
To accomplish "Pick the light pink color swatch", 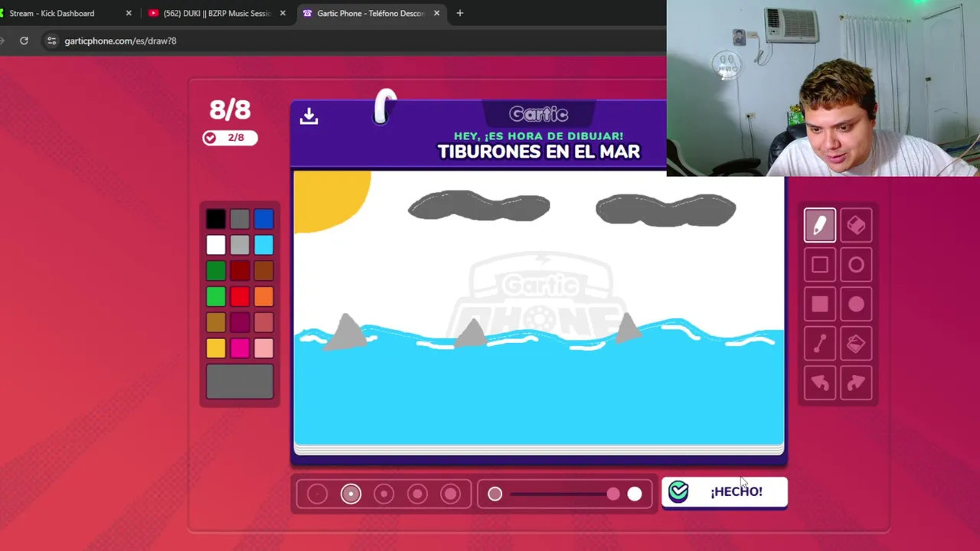I will pyautogui.click(x=263, y=349).
